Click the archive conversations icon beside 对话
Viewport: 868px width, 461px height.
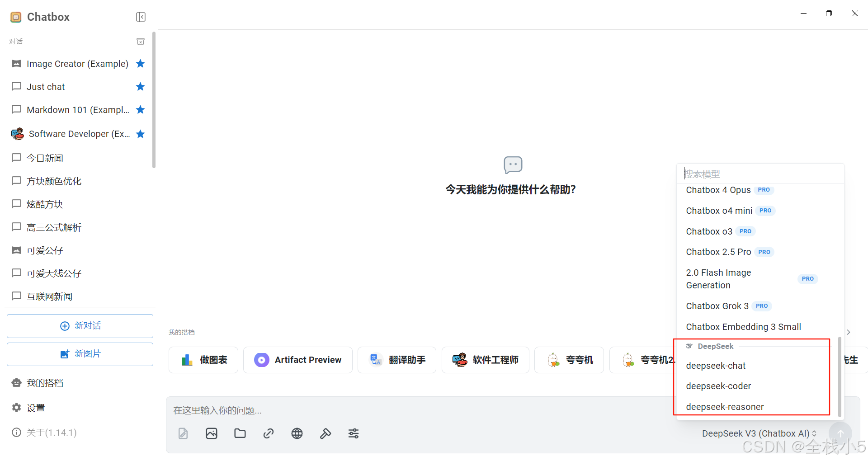pos(141,42)
